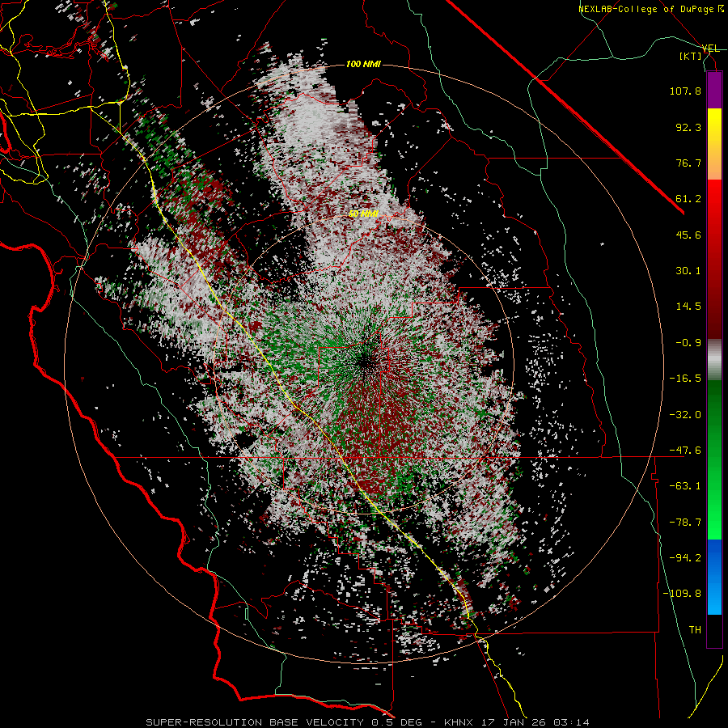The height and width of the screenshot is (728, 728).
Task: Click the 100 NMI range ring label
Action: [363, 64]
